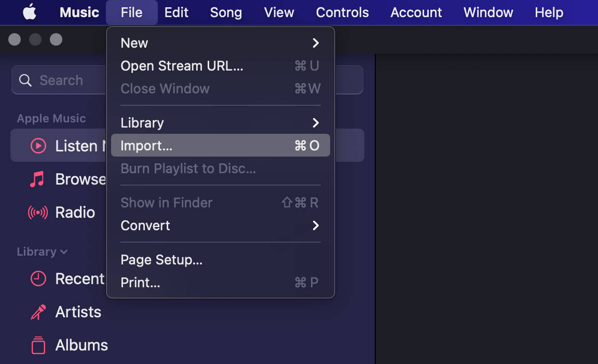Open the Controls menu
Image resolution: width=598 pixels, height=364 pixels.
coord(342,12)
